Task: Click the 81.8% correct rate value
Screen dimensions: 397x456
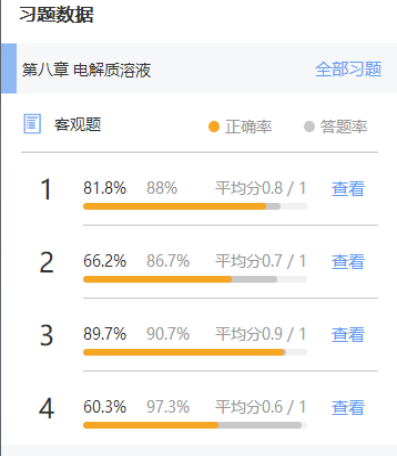Action: click(105, 188)
